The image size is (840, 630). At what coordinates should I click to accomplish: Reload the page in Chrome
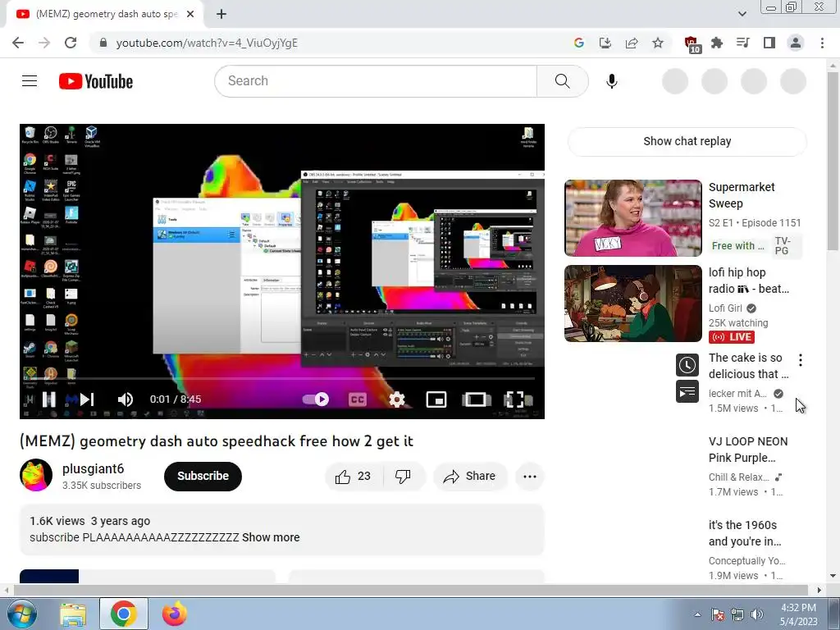71,43
